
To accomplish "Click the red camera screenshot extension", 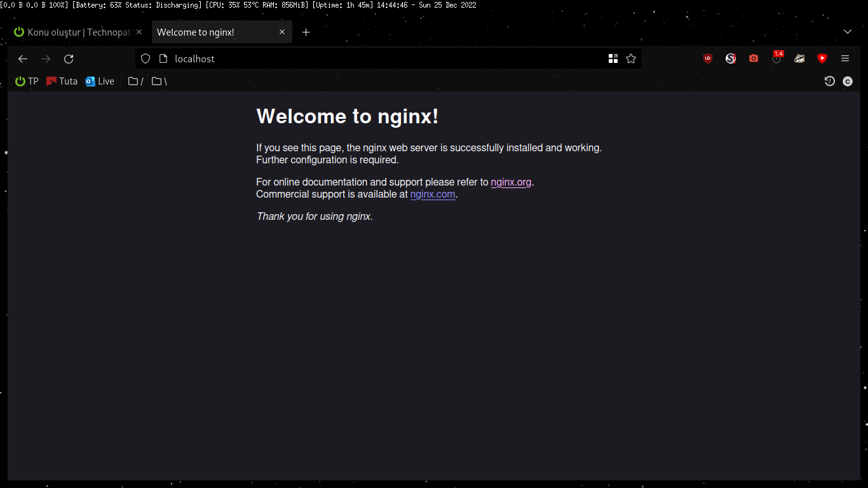I will click(754, 58).
